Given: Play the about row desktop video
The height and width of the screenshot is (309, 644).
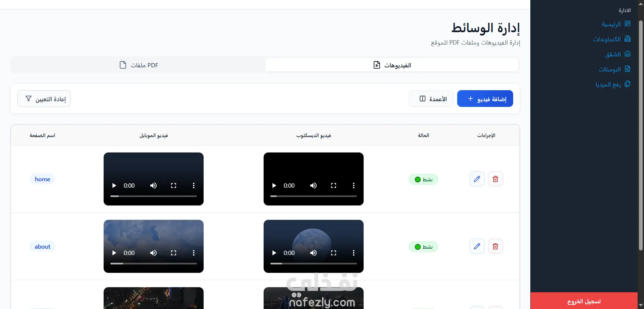Looking at the screenshot, I should [274, 253].
